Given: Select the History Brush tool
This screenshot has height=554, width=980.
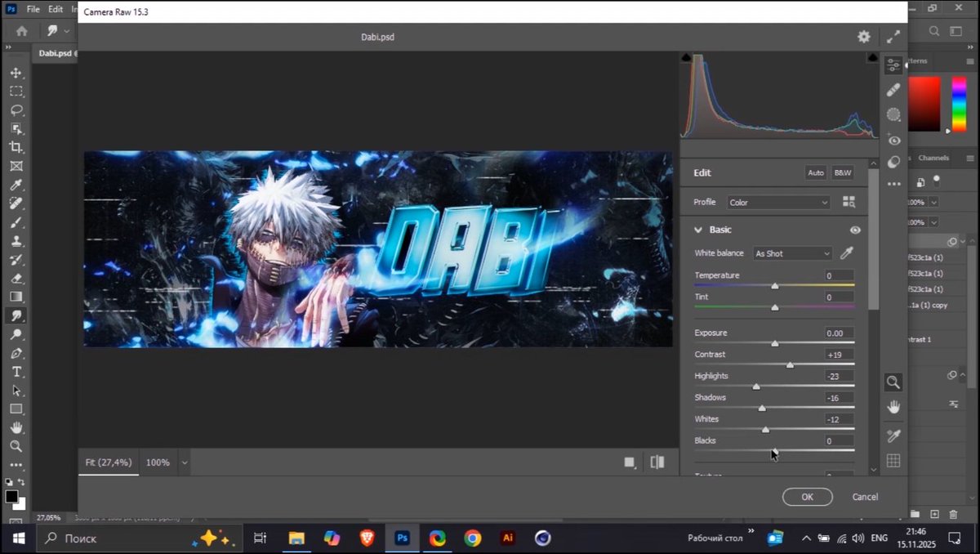Looking at the screenshot, I should 16,260.
